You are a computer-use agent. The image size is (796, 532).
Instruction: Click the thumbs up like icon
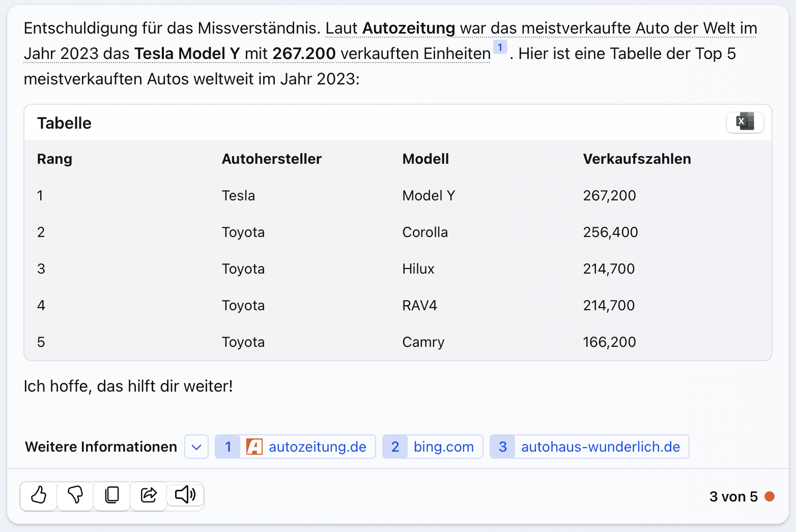tap(39, 495)
